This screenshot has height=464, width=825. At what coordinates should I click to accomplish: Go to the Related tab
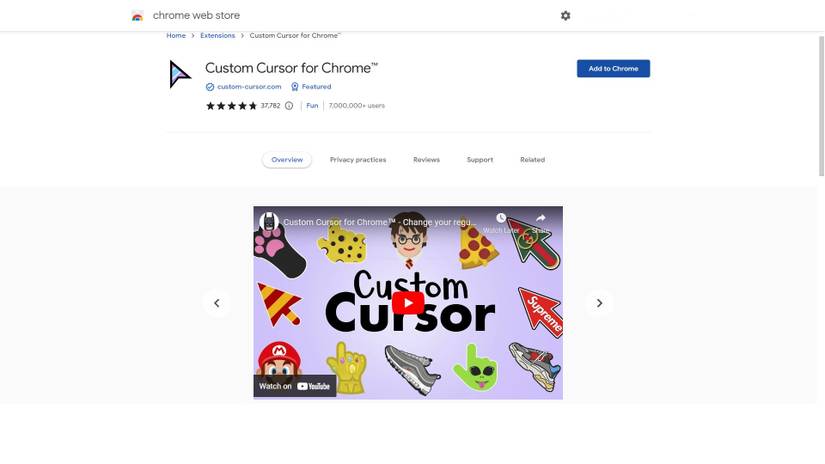pyautogui.click(x=532, y=159)
